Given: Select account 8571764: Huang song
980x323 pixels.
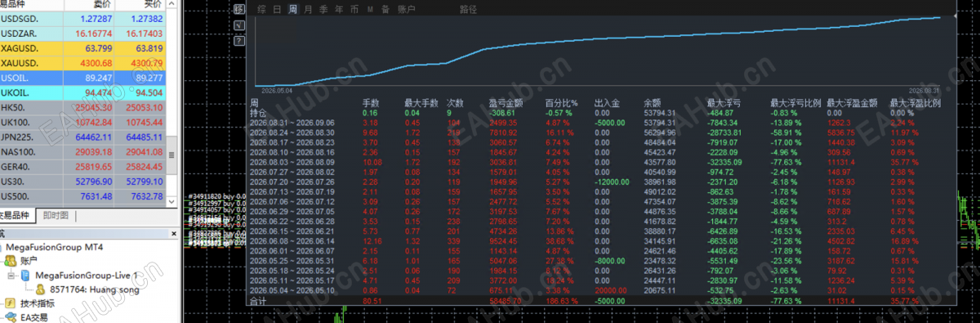Looking at the screenshot, I should tap(94, 289).
